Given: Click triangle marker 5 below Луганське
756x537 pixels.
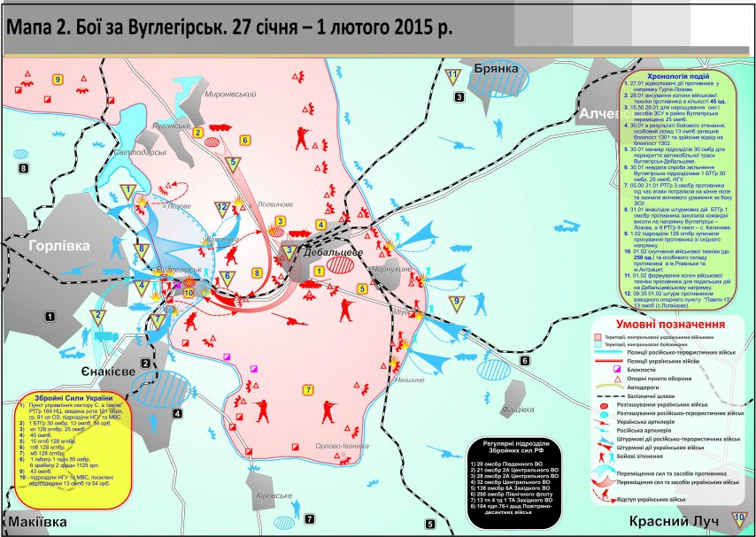Looking at the screenshot, I should [233, 163].
